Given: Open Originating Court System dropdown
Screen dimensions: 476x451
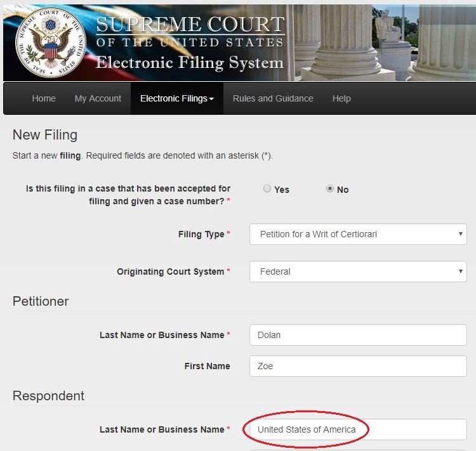Looking at the screenshot, I should [358, 271].
